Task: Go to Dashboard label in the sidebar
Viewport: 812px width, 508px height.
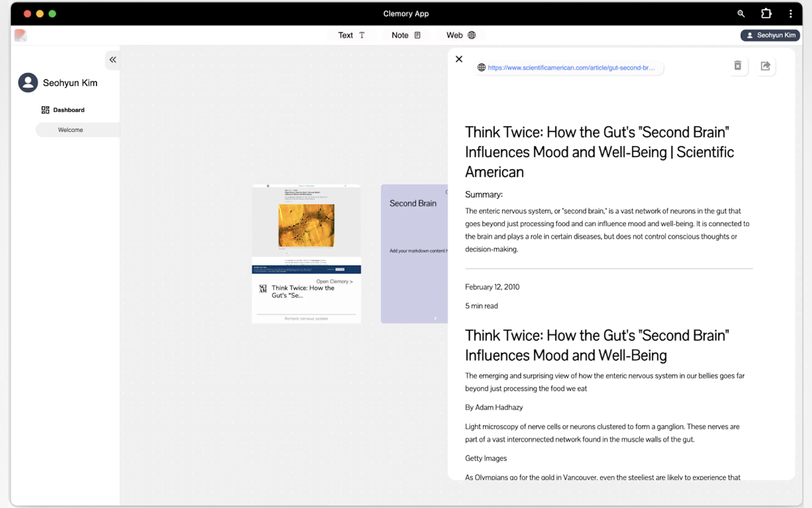Action: (69, 110)
